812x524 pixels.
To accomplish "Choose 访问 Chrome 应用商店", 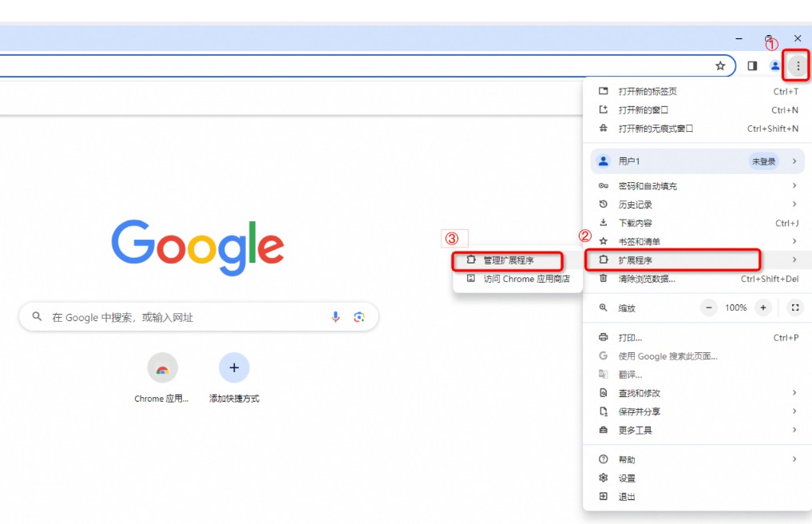I will (517, 279).
